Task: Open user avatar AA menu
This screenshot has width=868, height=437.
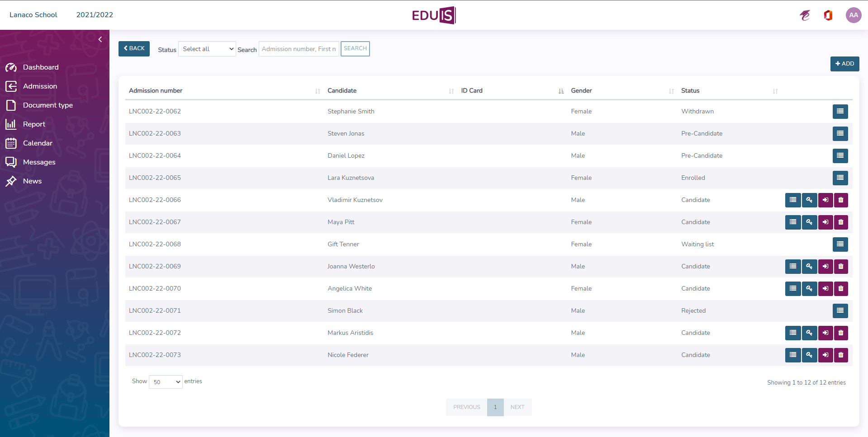Action: point(853,15)
